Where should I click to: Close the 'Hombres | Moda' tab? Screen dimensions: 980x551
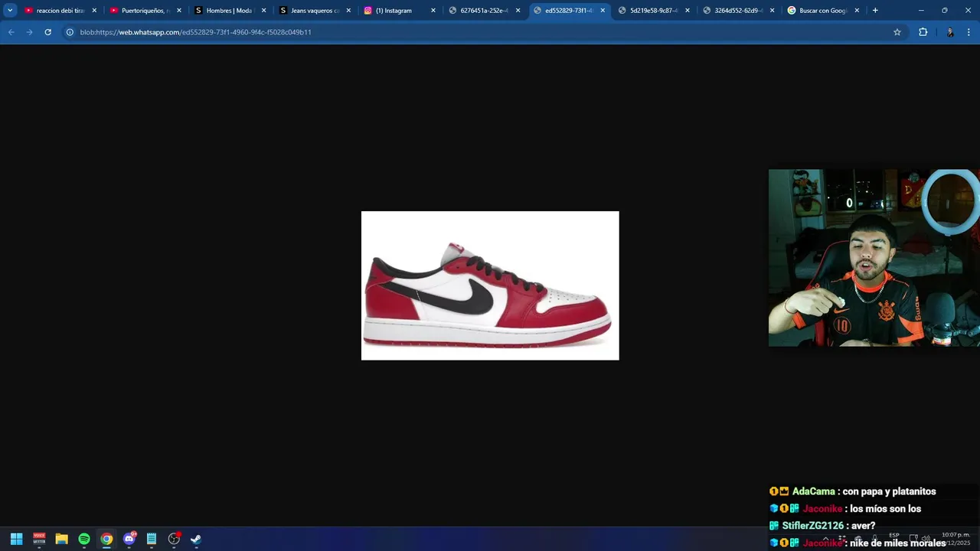(x=263, y=11)
